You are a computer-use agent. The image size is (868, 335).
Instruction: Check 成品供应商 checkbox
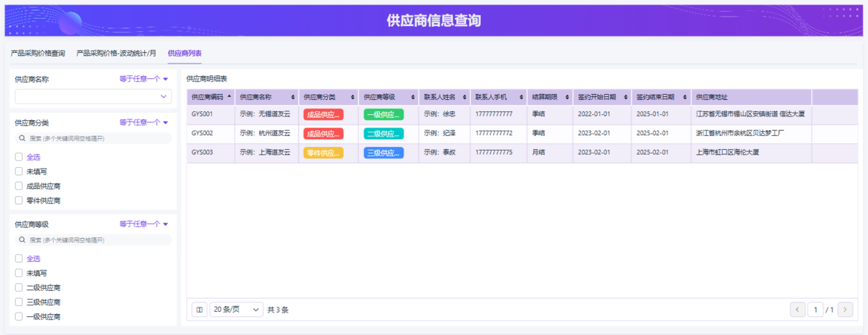(19, 186)
